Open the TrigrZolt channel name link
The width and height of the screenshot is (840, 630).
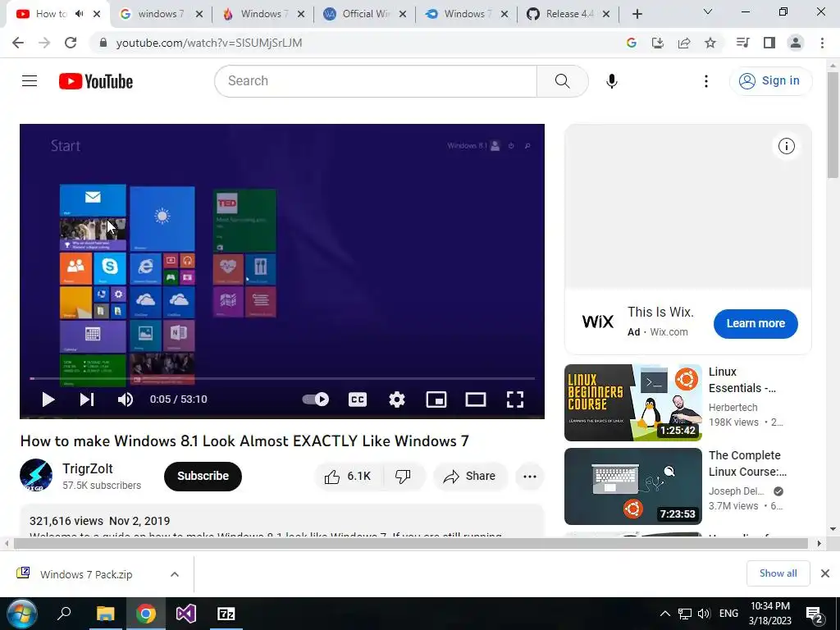tap(87, 468)
